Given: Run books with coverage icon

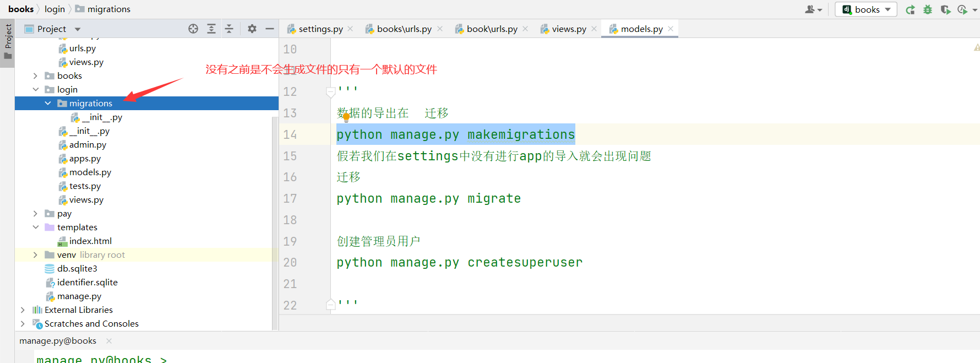Looking at the screenshot, I should tap(945, 9).
